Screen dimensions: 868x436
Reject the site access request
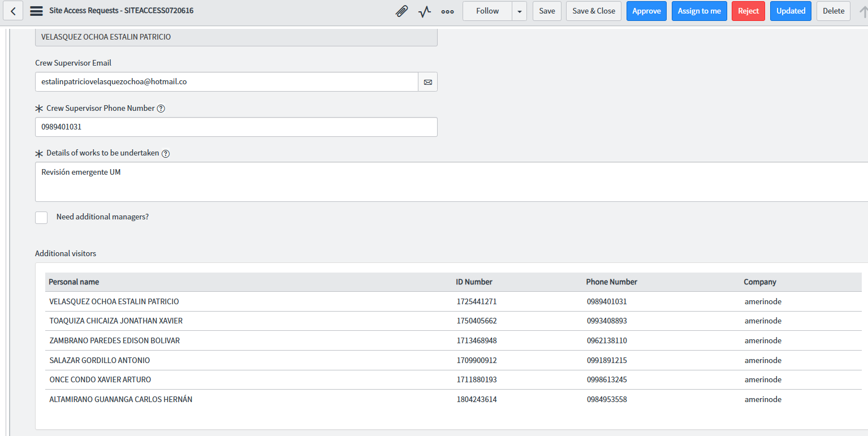point(748,11)
